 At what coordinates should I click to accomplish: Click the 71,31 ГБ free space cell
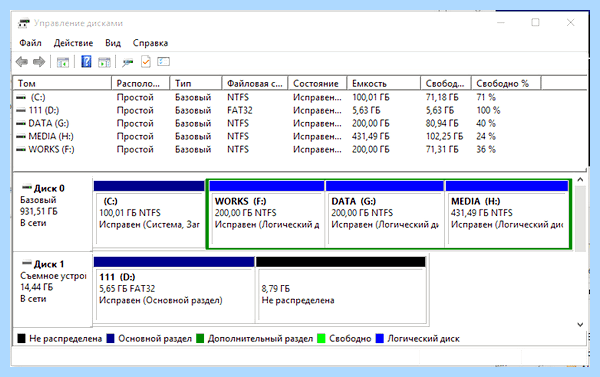pyautogui.click(x=442, y=150)
